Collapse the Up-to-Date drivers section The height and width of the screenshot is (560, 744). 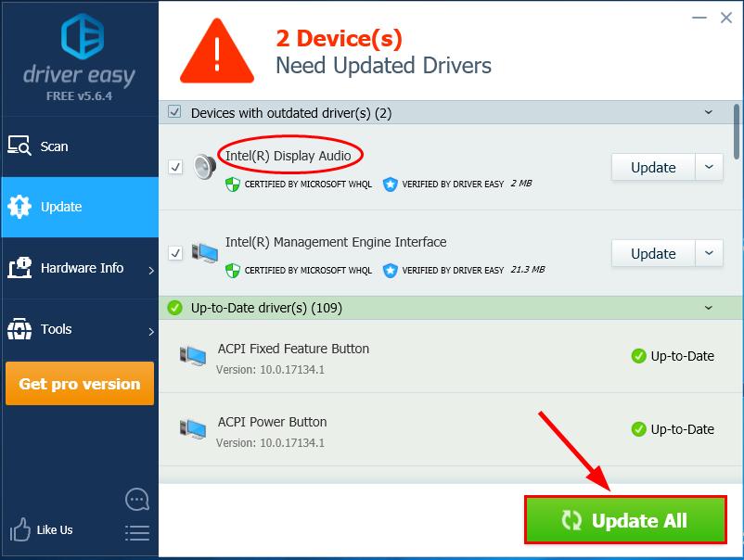(709, 308)
